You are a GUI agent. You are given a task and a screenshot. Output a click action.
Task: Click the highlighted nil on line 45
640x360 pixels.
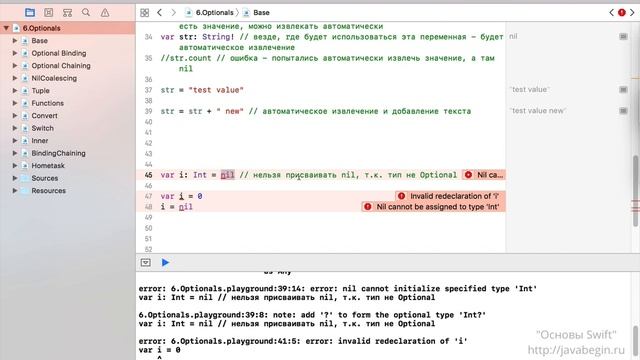[227, 175]
